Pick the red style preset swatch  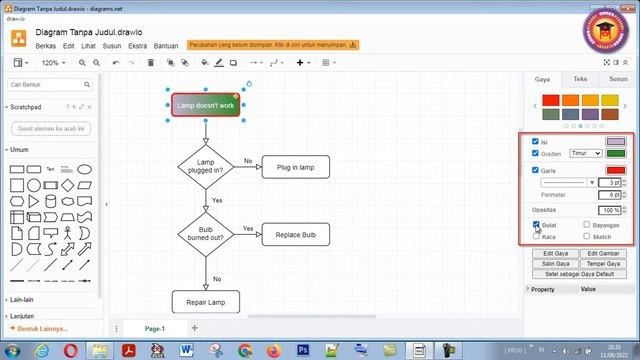point(551,100)
